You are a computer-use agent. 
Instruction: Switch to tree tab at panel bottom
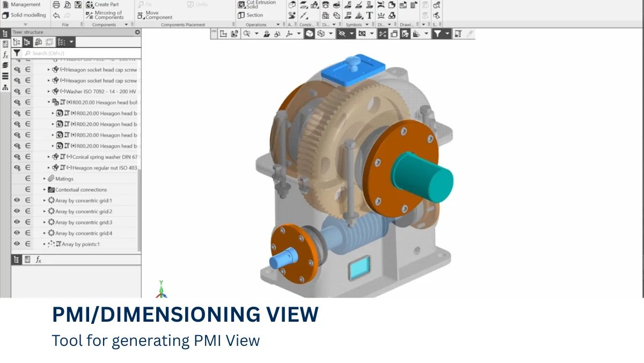click(17, 260)
